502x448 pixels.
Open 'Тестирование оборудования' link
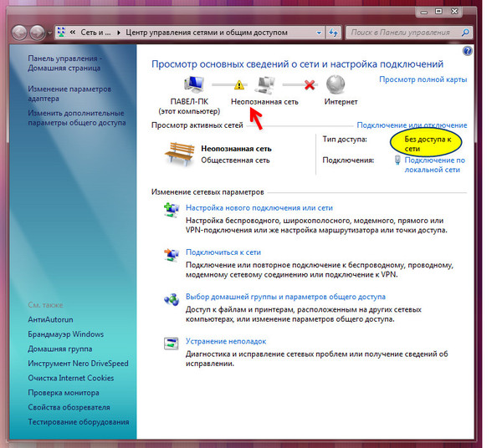(79, 422)
